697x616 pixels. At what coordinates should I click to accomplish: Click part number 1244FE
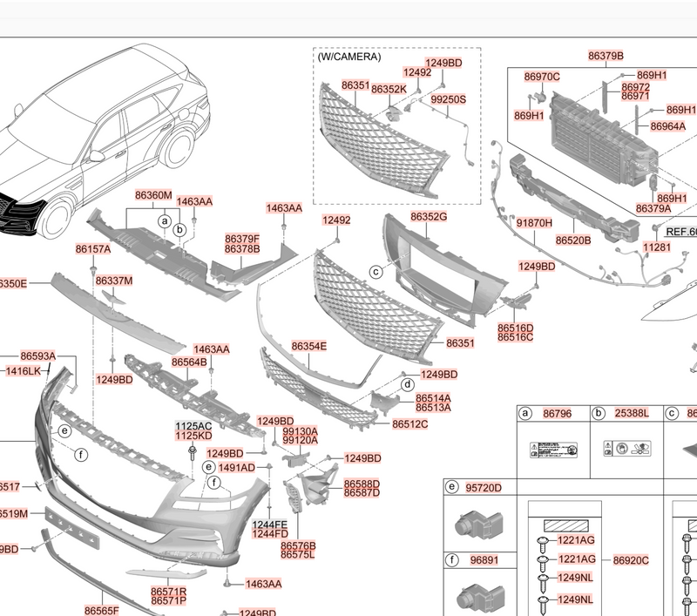270,525
